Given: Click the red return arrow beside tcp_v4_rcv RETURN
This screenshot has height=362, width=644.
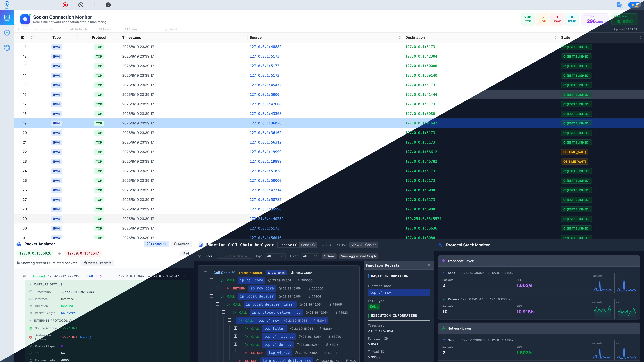Looking at the screenshot, I should [246, 353].
